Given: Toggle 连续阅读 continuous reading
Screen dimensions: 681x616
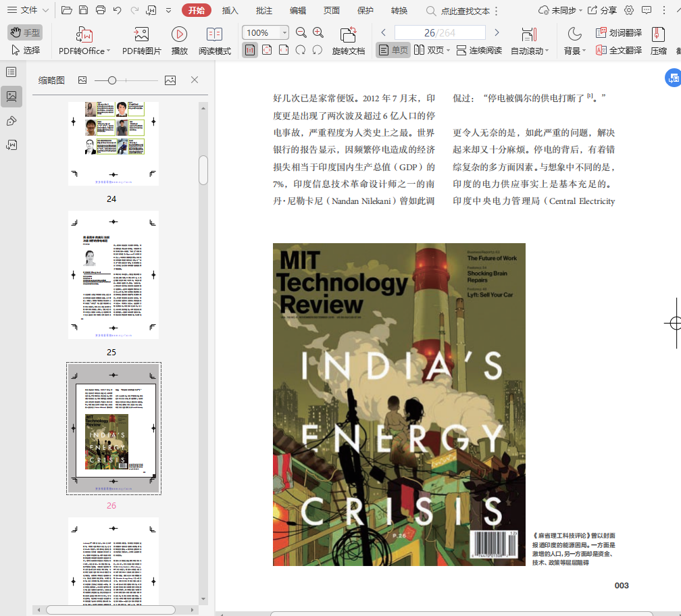Looking at the screenshot, I should pos(479,51).
